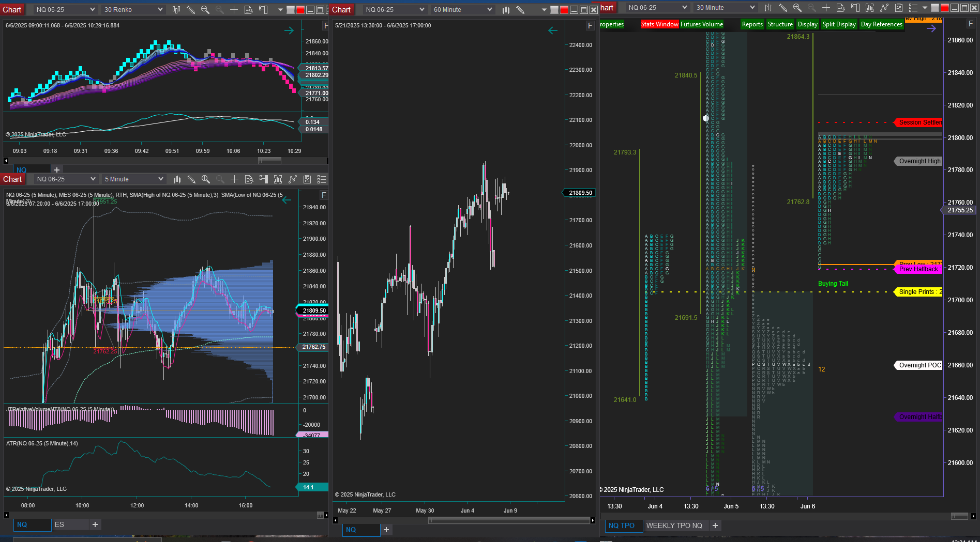Open NQ 06-25 instrument dropdown in 60 Minute chart
Screen dimensions: 980x542
pyautogui.click(x=395, y=9)
